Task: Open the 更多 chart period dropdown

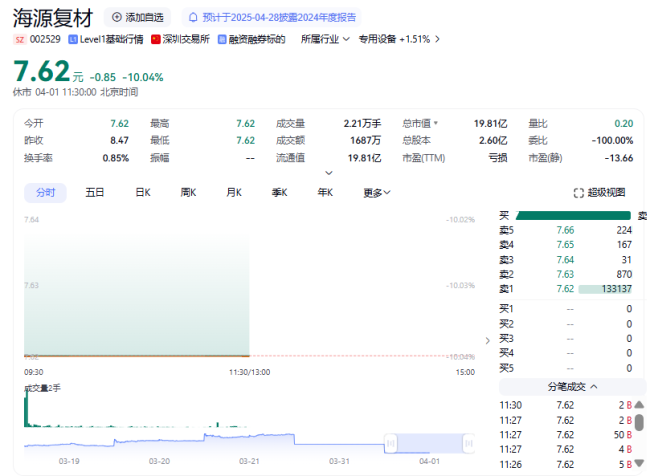Action: point(377,193)
